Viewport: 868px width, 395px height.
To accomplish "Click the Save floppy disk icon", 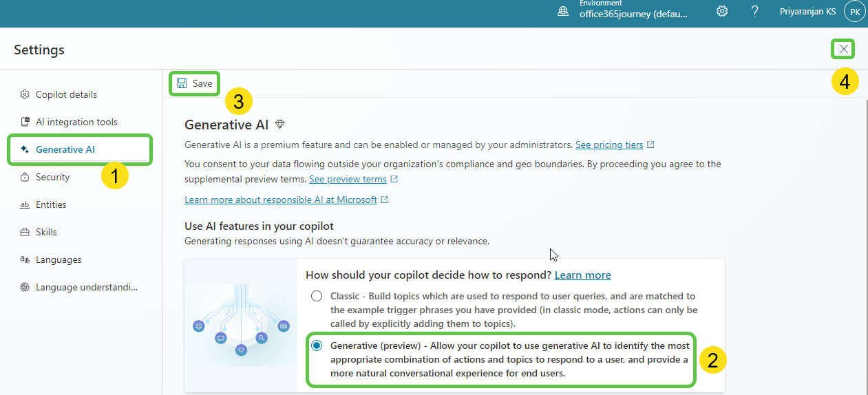I will point(182,83).
